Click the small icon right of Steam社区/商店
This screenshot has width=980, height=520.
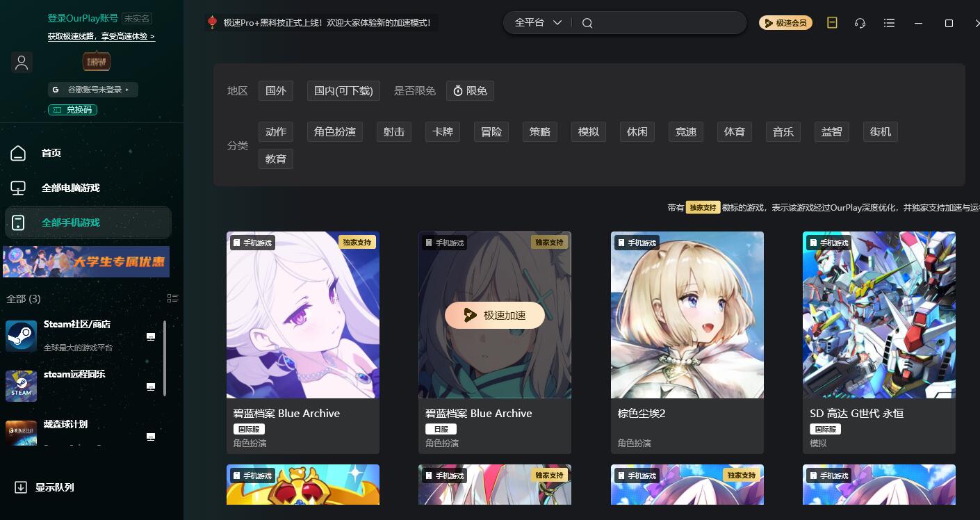click(151, 336)
